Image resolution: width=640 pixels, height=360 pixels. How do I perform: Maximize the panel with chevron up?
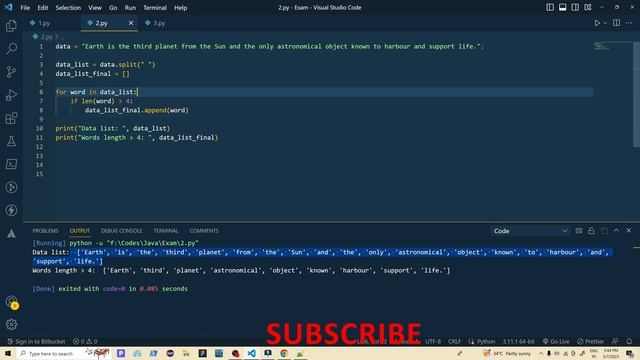(x=616, y=231)
